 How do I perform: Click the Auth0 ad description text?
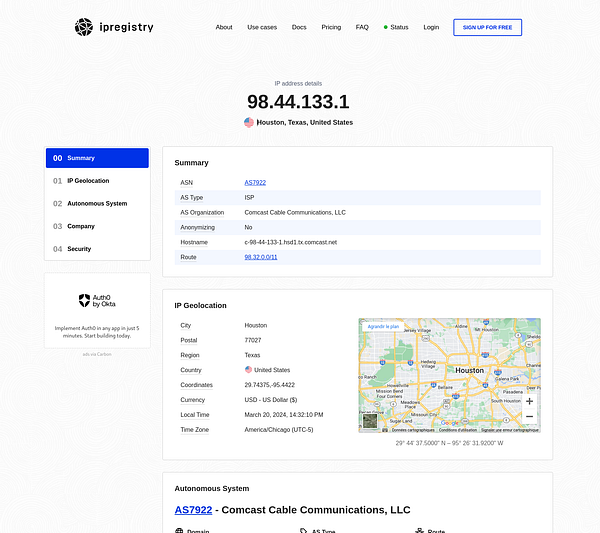pos(97,332)
